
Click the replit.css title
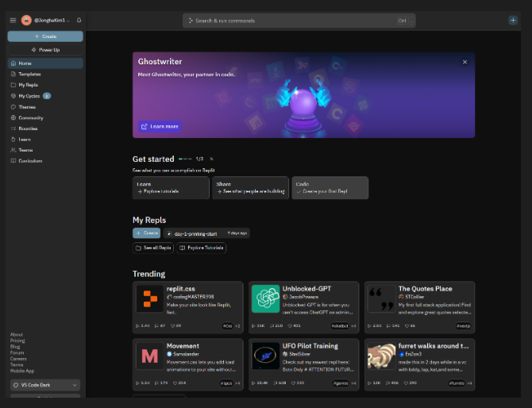tap(181, 289)
